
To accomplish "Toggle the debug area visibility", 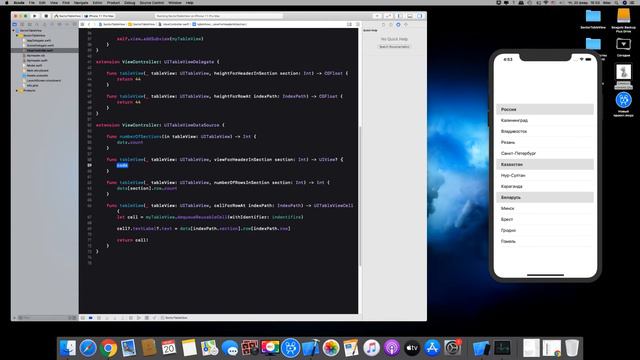I will click(410, 16).
